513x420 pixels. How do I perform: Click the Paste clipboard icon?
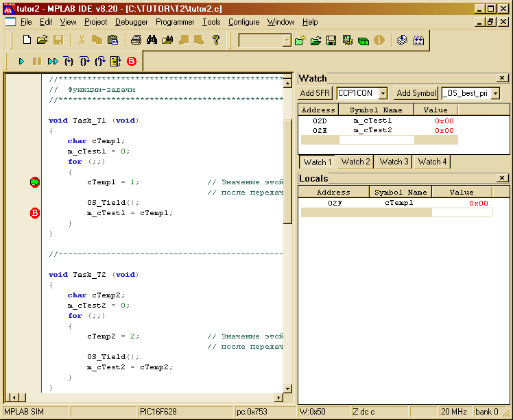112,40
